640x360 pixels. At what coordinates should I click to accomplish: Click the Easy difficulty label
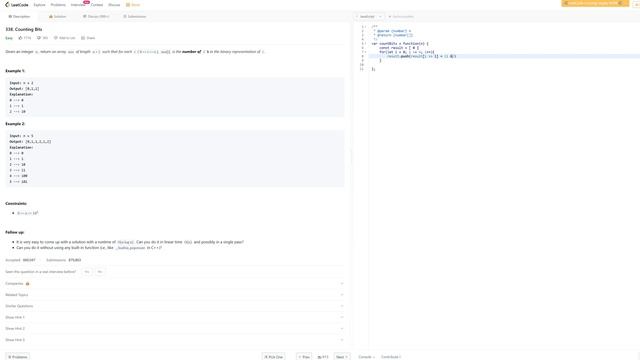(x=9, y=38)
